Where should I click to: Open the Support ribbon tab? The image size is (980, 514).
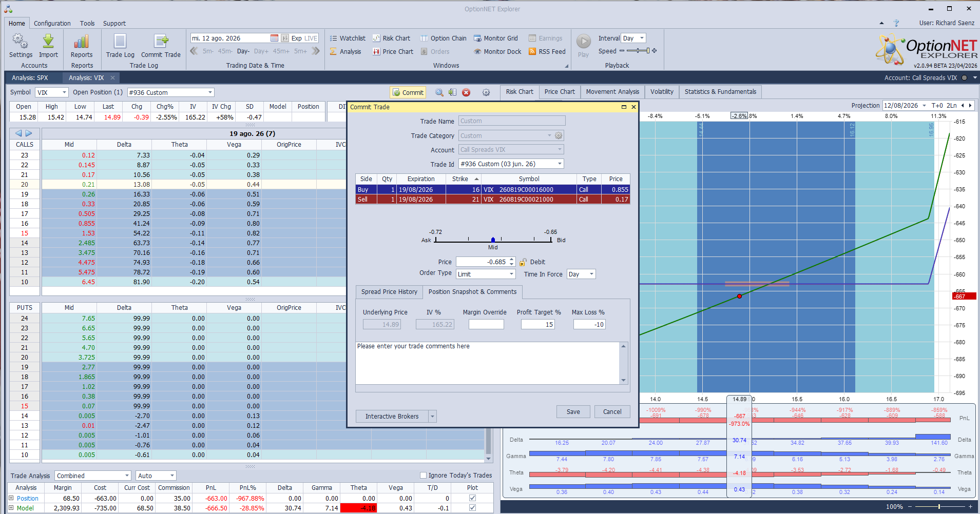pyautogui.click(x=114, y=23)
